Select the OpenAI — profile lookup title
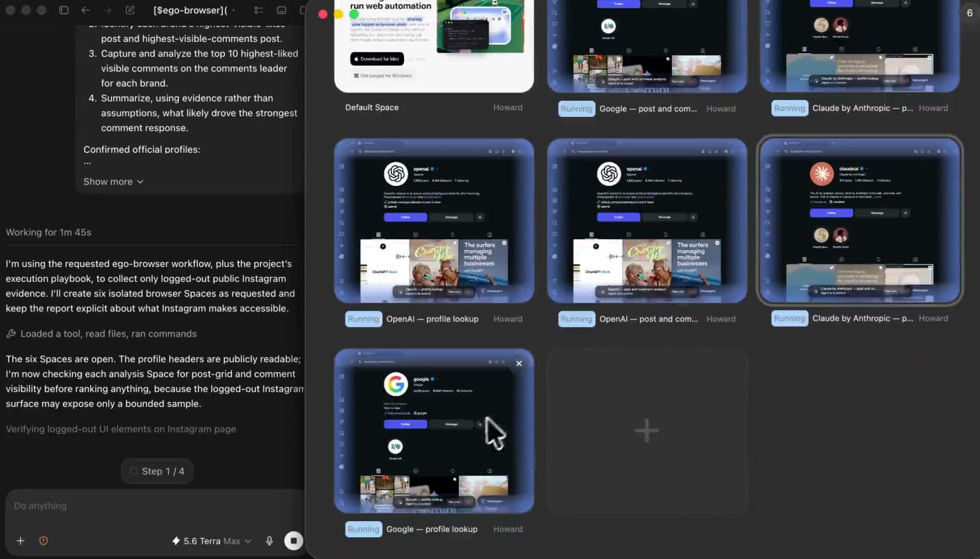Viewport: 980px width, 559px height. pyautogui.click(x=433, y=319)
